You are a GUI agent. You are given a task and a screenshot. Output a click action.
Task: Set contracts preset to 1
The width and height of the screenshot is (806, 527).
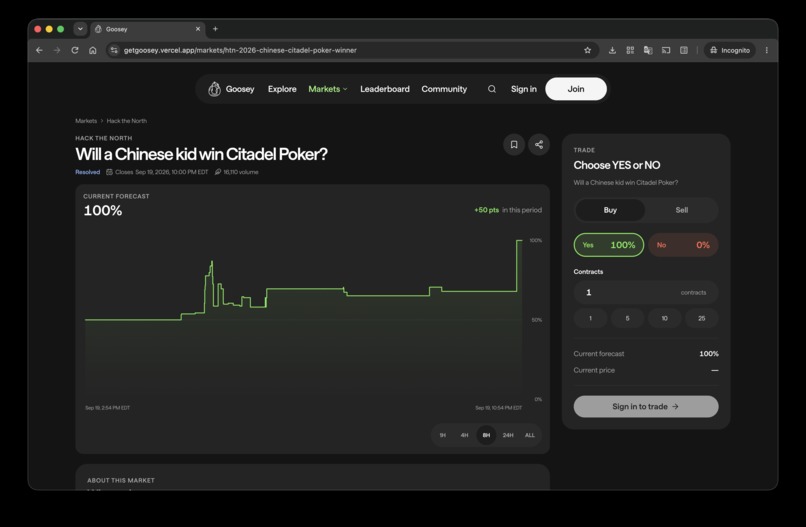(590, 318)
